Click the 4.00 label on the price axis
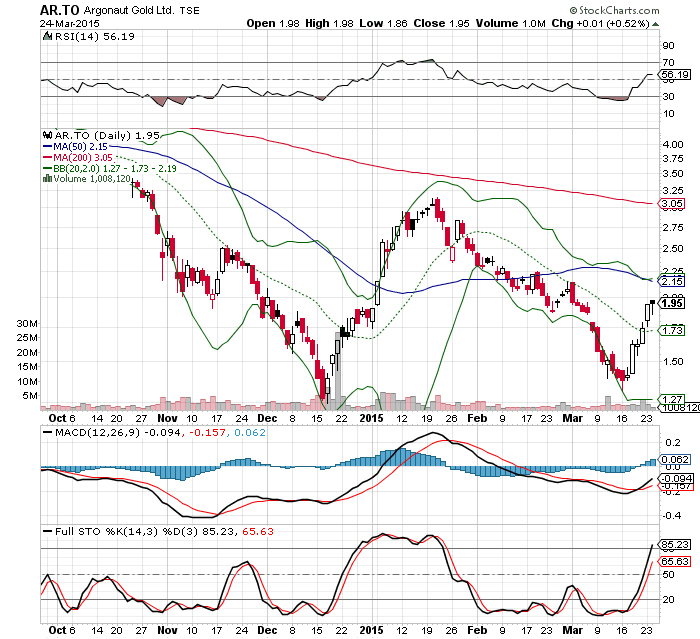The width and height of the screenshot is (700, 639). point(673,145)
